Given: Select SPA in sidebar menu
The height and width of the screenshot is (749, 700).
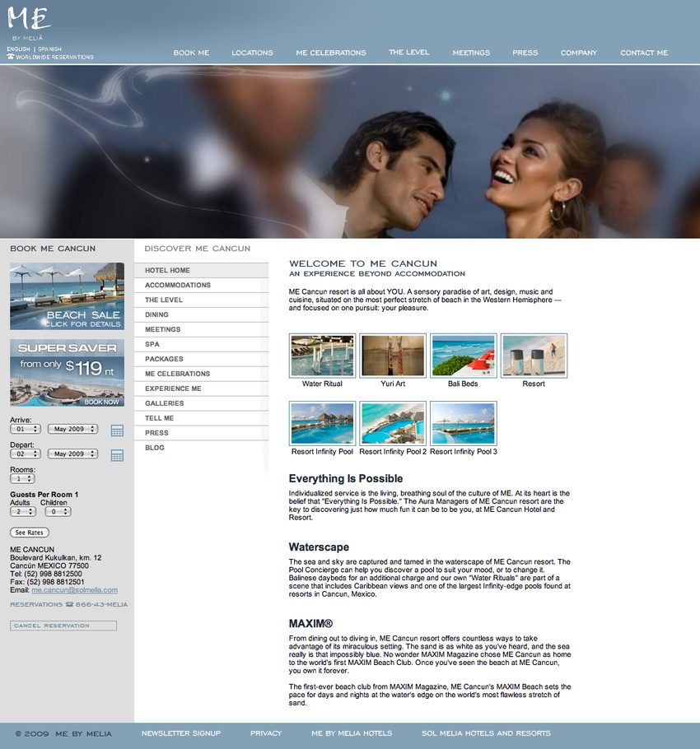Looking at the screenshot, I should coord(201,344).
